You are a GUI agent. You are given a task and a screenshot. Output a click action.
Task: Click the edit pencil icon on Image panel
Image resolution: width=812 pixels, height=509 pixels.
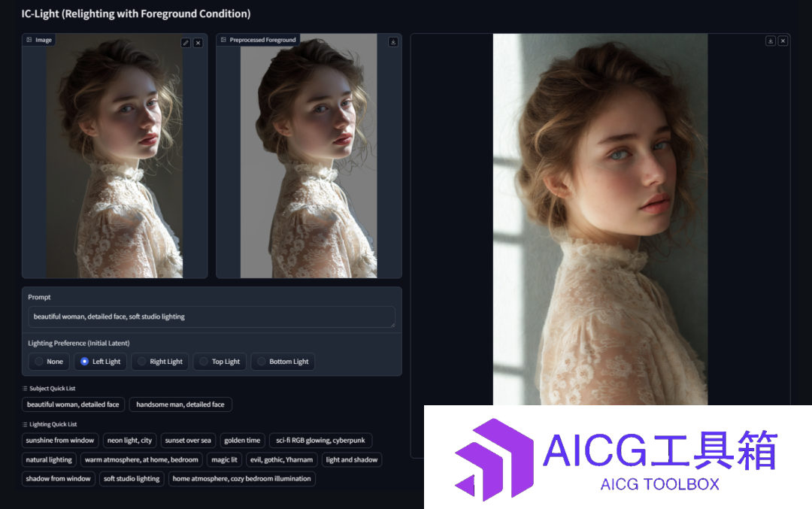[186, 43]
